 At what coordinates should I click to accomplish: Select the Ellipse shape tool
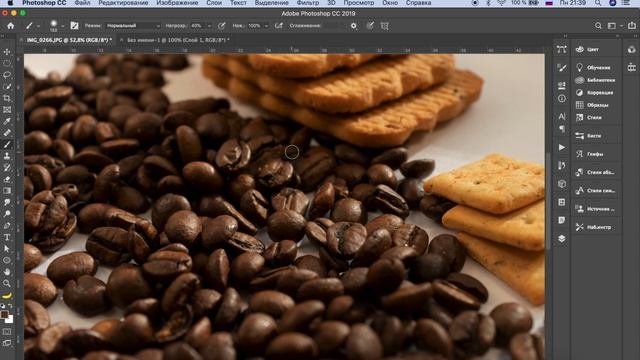pos(7,260)
